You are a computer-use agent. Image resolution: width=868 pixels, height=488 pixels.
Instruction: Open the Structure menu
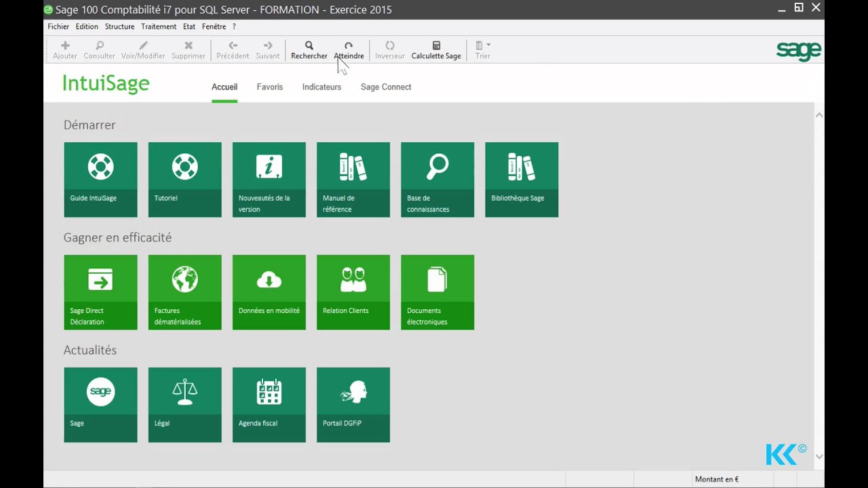[119, 26]
